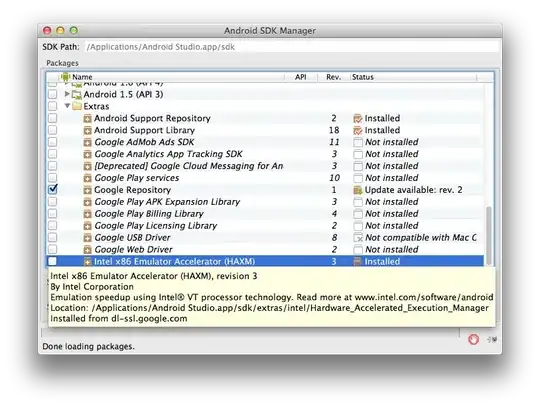Click the Google Play Billing Library icon
Viewport: 540px width, 407px height.
[87, 214]
